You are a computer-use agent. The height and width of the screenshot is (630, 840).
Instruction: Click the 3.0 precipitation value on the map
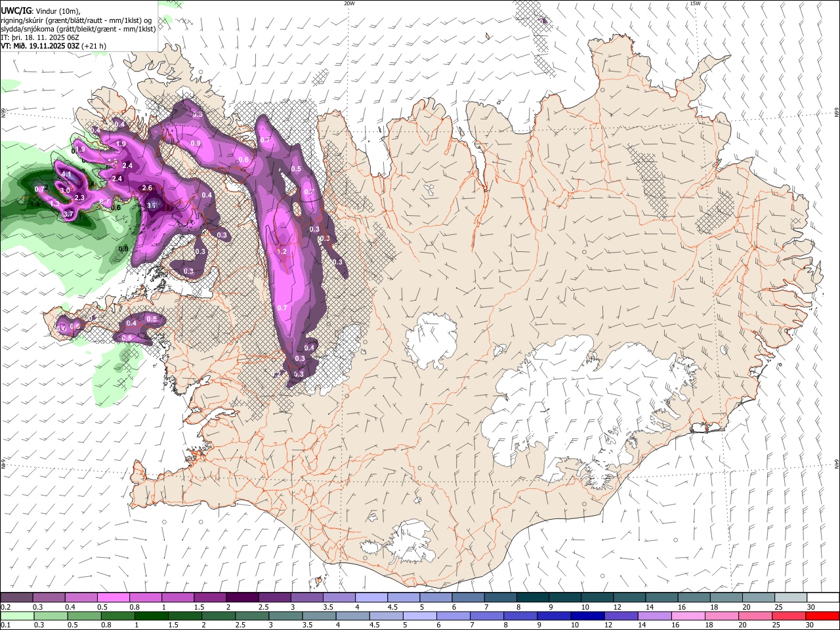65,190
